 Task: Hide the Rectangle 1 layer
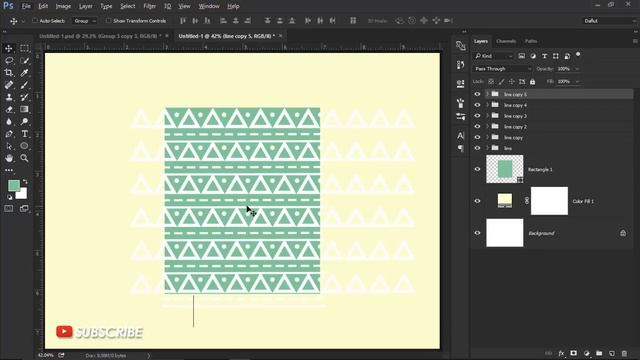[477, 169]
